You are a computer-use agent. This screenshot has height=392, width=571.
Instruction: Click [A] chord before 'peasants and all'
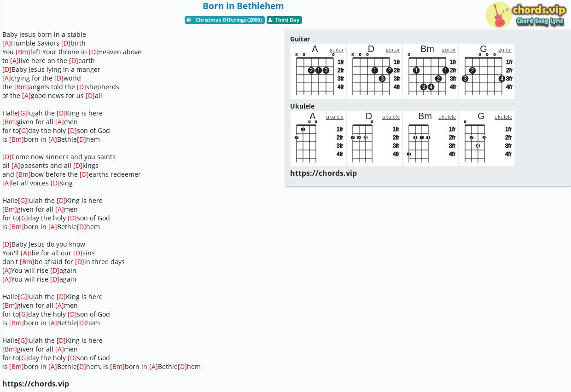coord(16,166)
